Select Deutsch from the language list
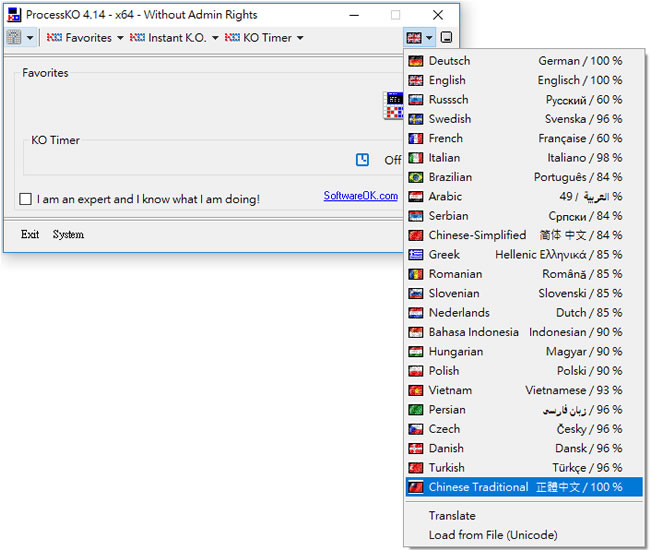Viewport: 650px width, 550px height. 524,61
